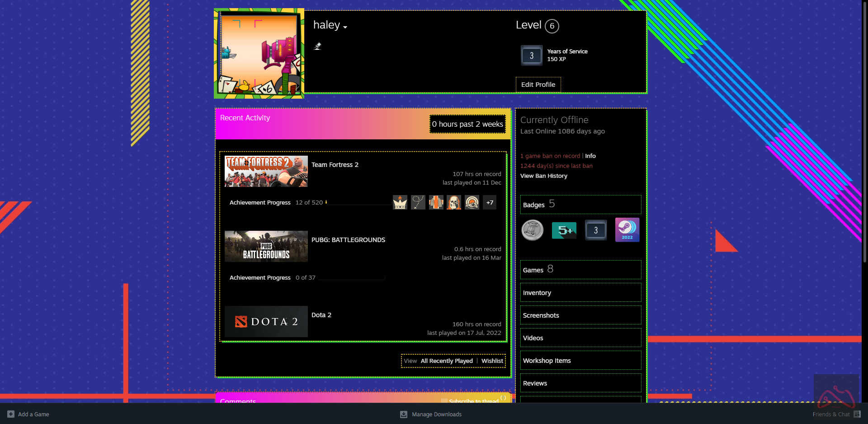Open Friends & Chat icon
868x424 pixels.
point(857,414)
